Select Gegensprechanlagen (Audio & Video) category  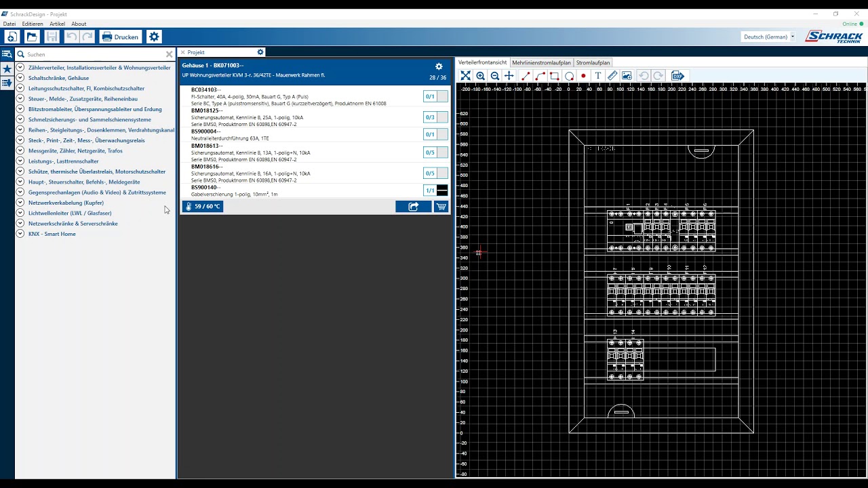(x=97, y=192)
